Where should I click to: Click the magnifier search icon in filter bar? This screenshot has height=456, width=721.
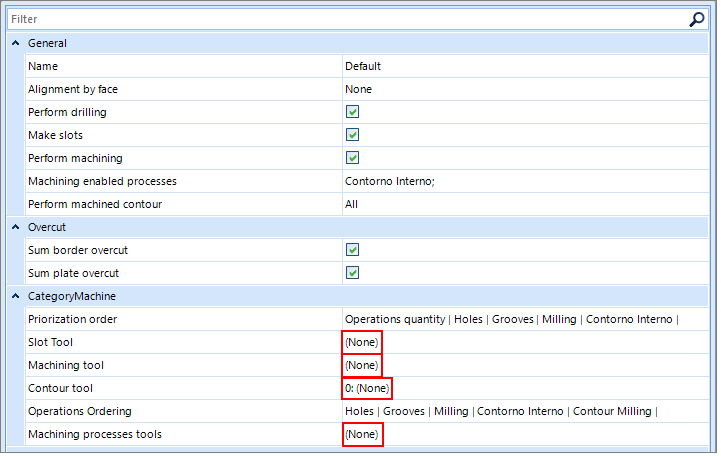coord(697,19)
